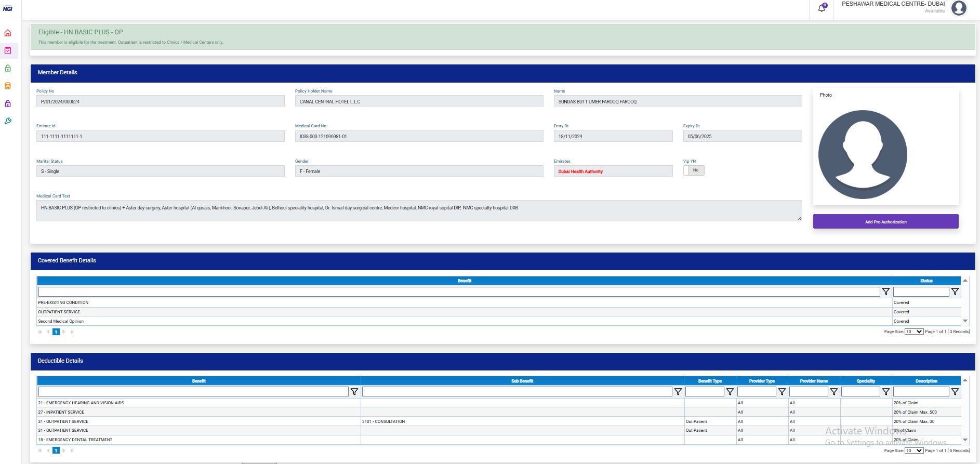Click the Medical Card Text field
The width and height of the screenshot is (980, 464).
tap(418, 210)
